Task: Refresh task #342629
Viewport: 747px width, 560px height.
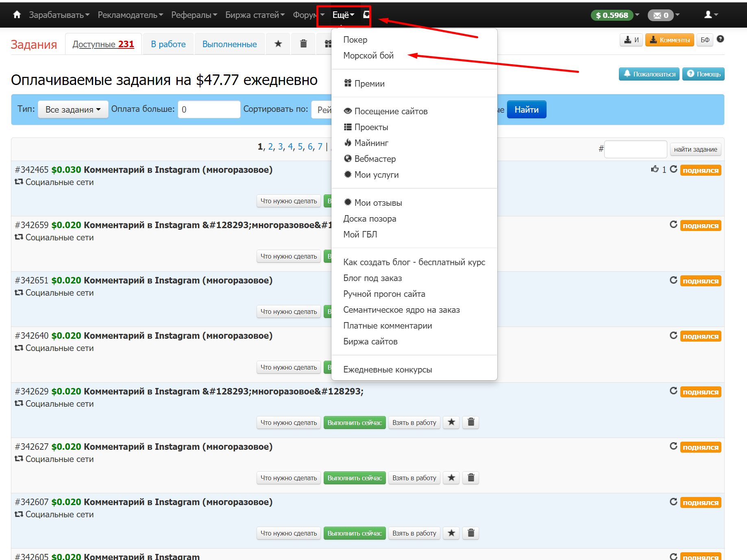Action: point(673,391)
